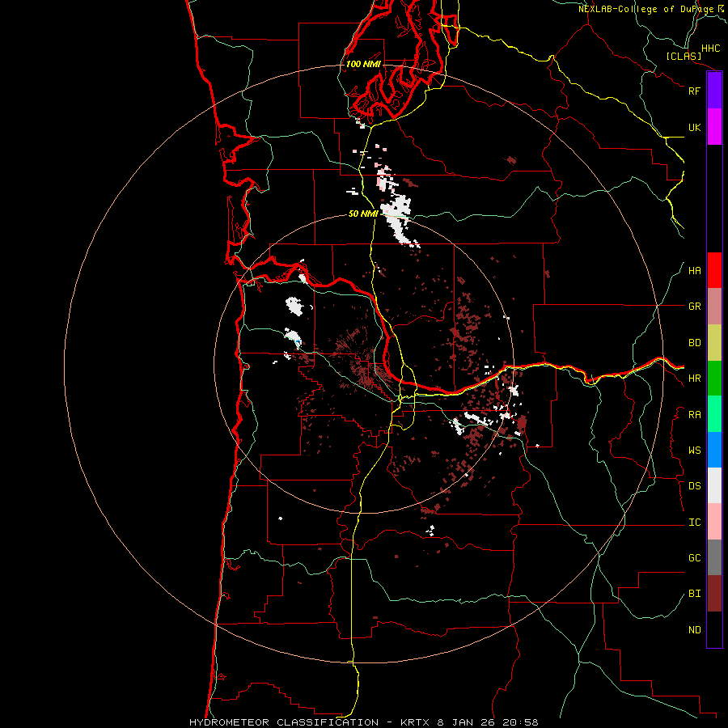Click the GC gray legend color block
The width and height of the screenshot is (728, 728).
[x=714, y=557]
